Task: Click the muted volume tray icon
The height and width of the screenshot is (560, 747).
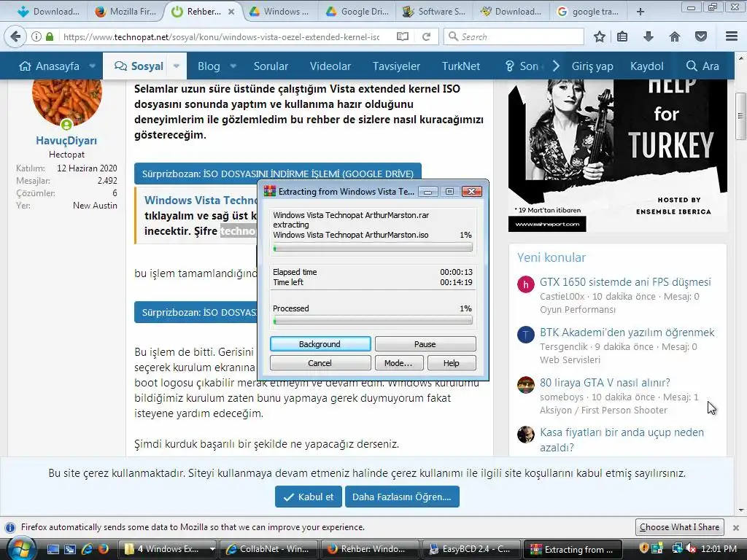Action: point(690,549)
